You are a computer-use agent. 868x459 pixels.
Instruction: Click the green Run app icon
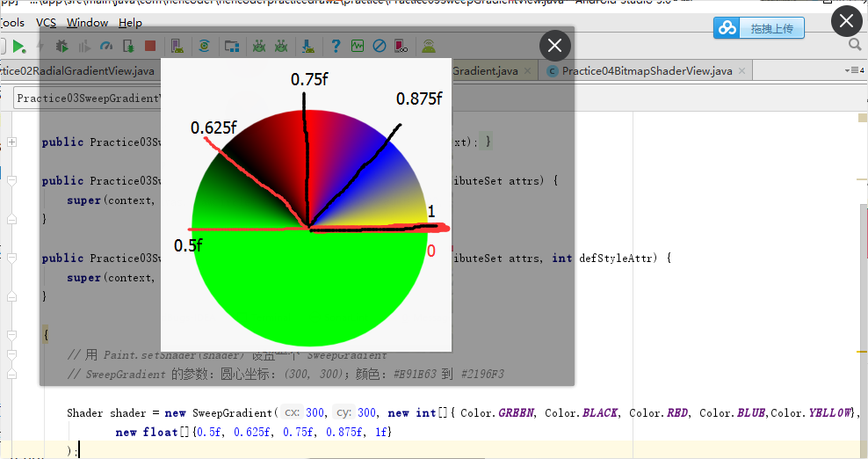18,47
